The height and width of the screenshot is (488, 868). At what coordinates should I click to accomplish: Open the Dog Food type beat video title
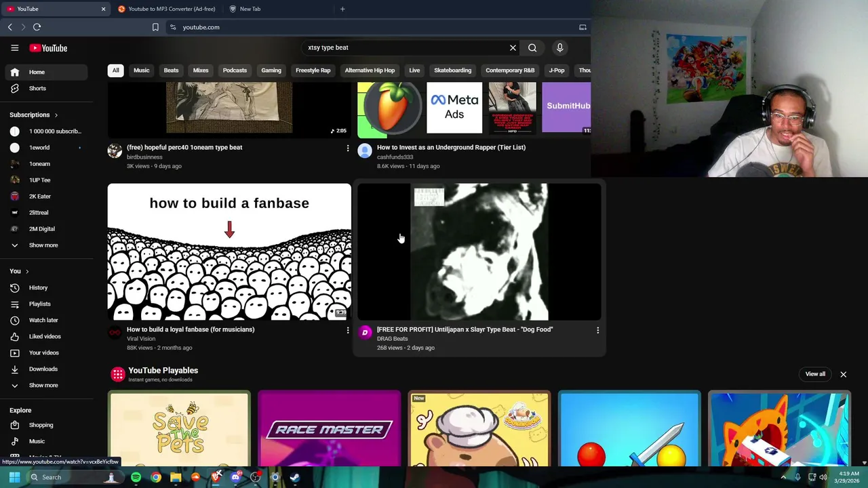tap(465, 329)
